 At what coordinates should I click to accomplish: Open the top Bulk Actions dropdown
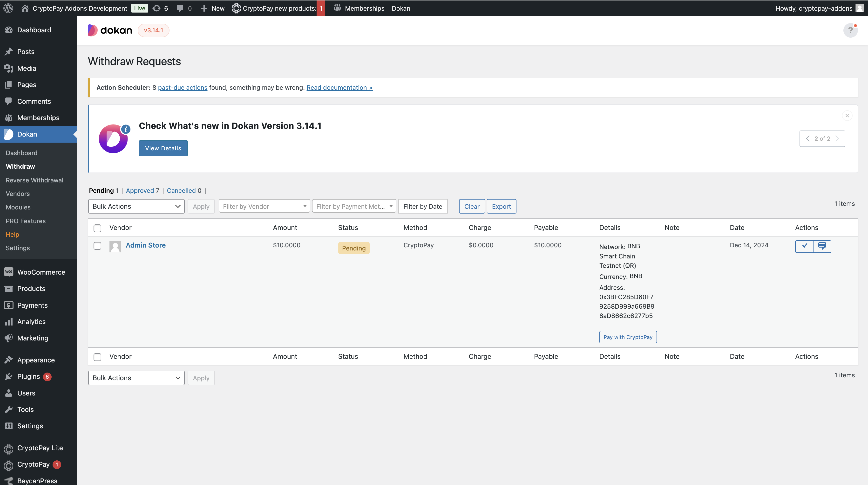136,206
